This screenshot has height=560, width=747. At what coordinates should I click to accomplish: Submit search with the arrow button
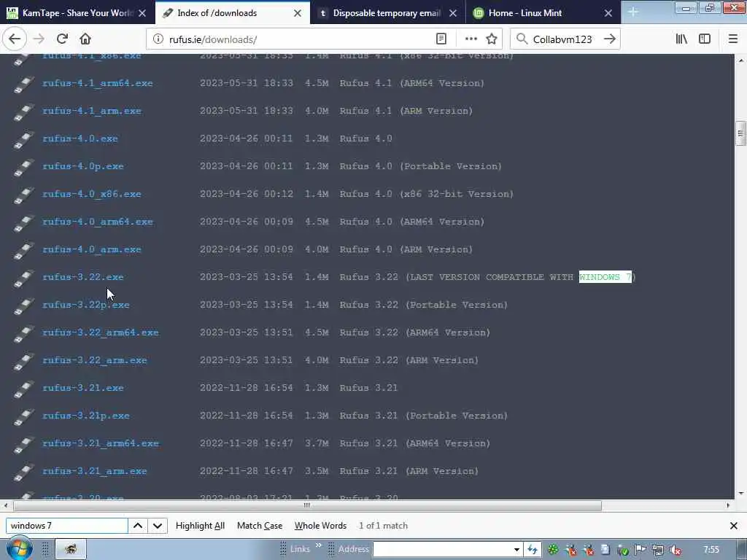610,39
